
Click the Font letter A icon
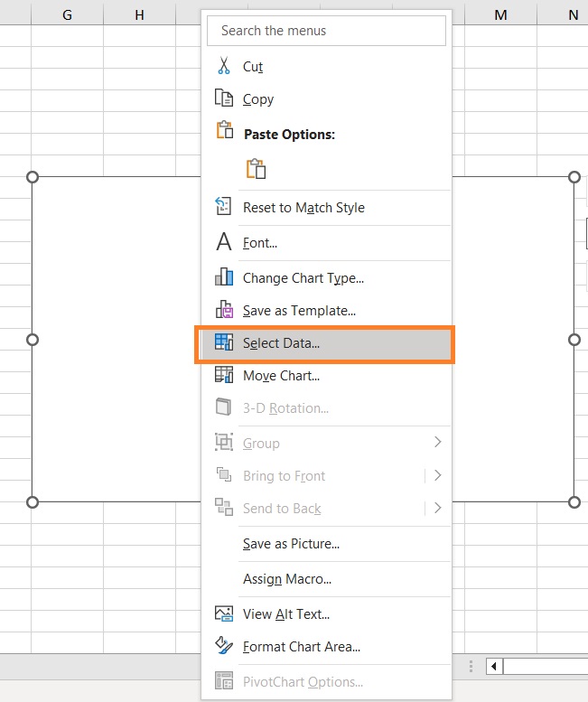click(x=224, y=242)
